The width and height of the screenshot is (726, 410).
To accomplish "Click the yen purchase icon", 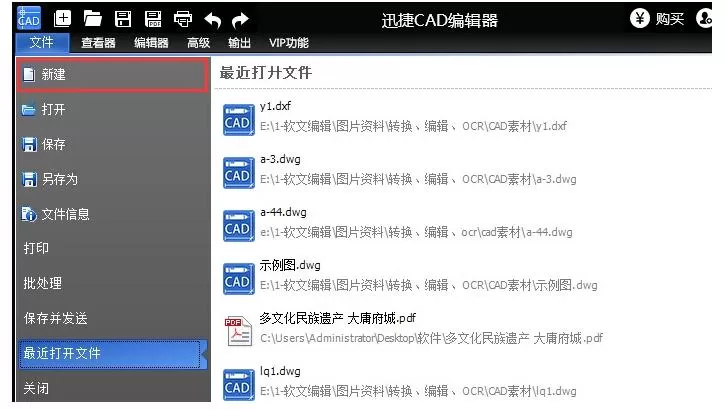I will 640,19.
